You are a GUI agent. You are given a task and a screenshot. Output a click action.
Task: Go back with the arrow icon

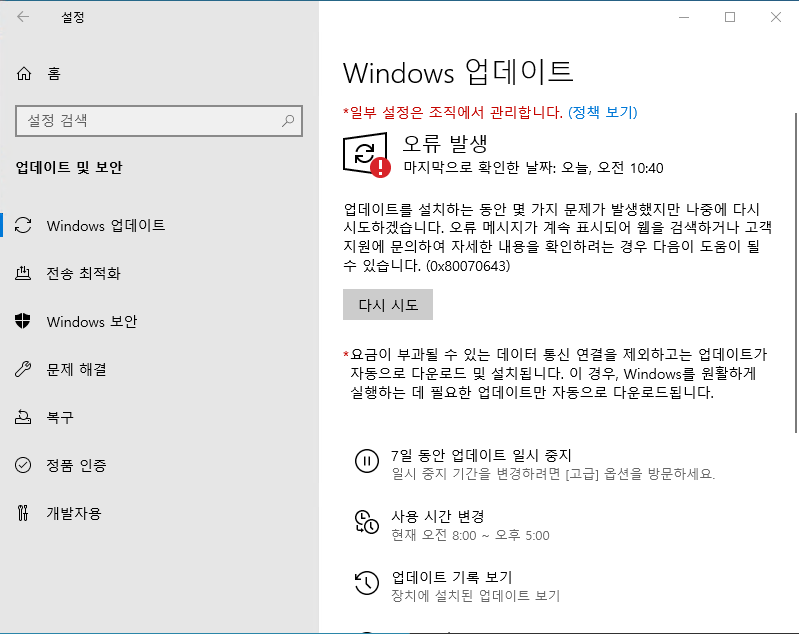(x=23, y=17)
